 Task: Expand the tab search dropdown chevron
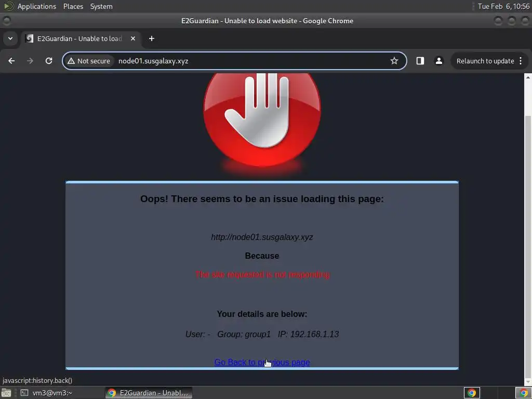tap(10, 38)
